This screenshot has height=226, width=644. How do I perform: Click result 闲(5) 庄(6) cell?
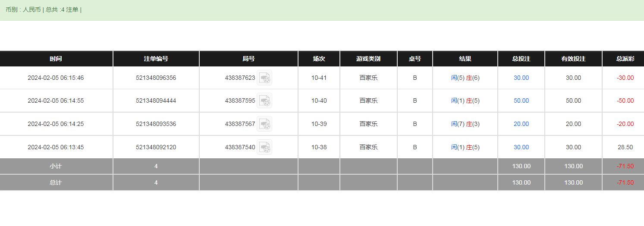point(465,78)
